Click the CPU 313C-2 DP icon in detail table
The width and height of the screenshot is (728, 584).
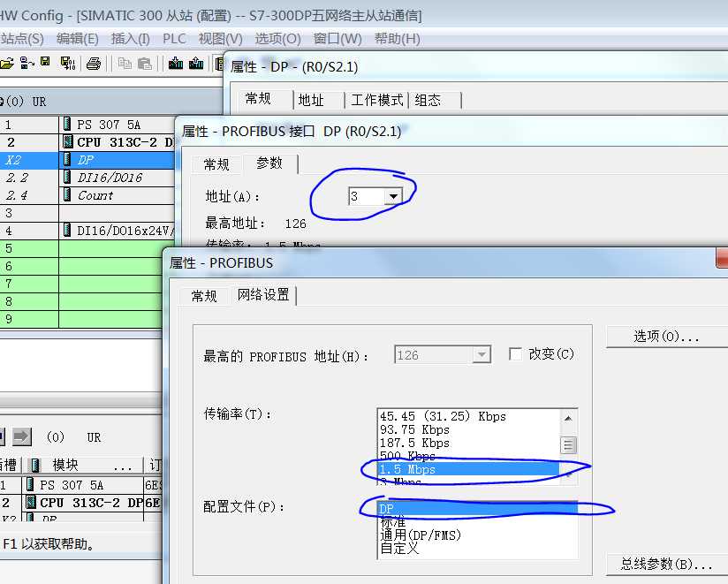(x=31, y=503)
